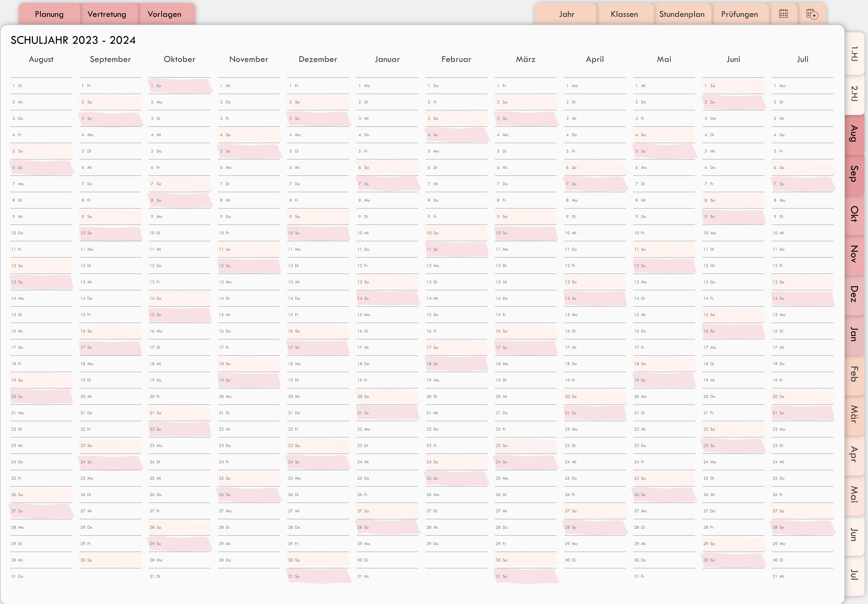Select August row '1 Di'
The height and width of the screenshot is (604, 868).
[x=41, y=86]
